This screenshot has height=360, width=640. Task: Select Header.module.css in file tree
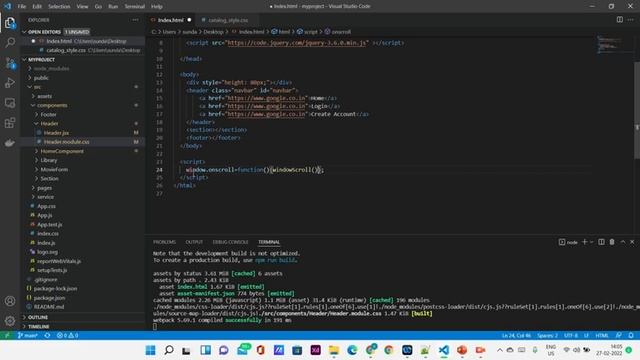(x=83, y=142)
